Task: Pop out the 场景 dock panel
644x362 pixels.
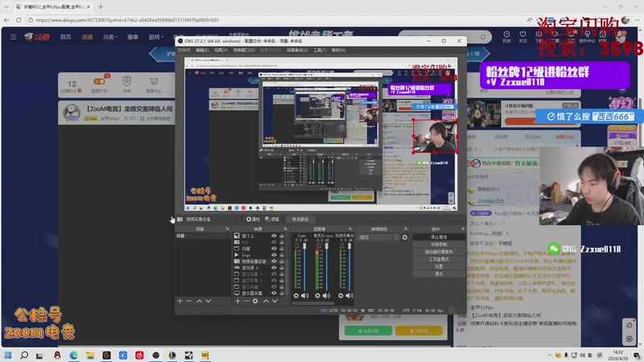Action: point(227,229)
